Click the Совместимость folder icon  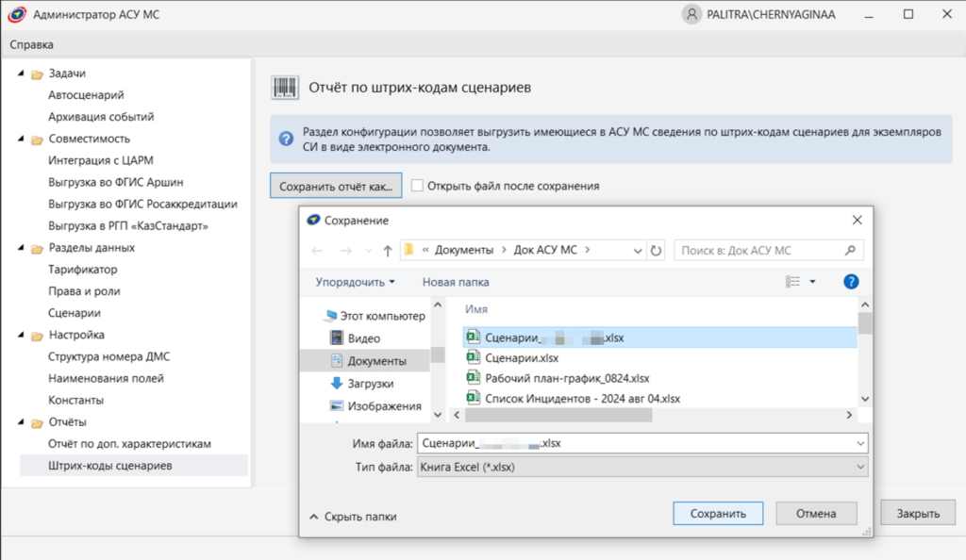pos(37,140)
